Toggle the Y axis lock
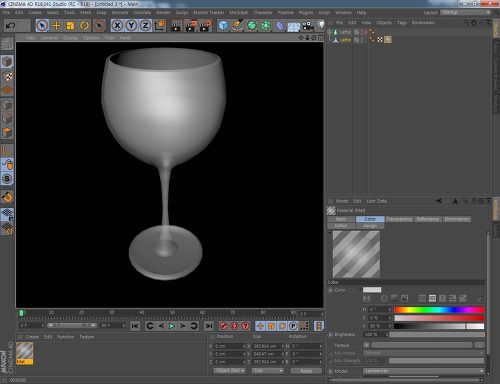Viewport: 500px width, 384px height. pyautogui.click(x=131, y=26)
